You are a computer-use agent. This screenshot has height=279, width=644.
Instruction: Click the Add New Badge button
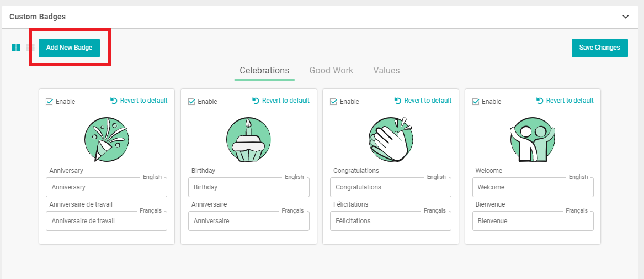point(69,48)
